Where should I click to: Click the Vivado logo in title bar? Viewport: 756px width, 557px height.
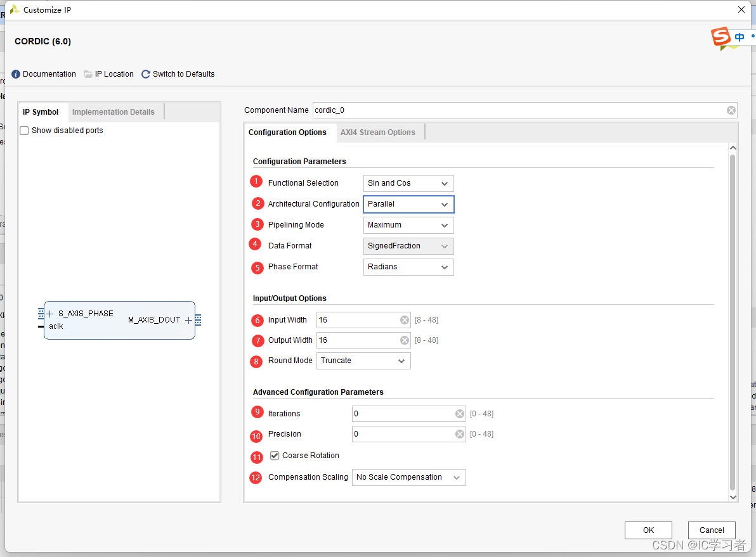pos(15,10)
